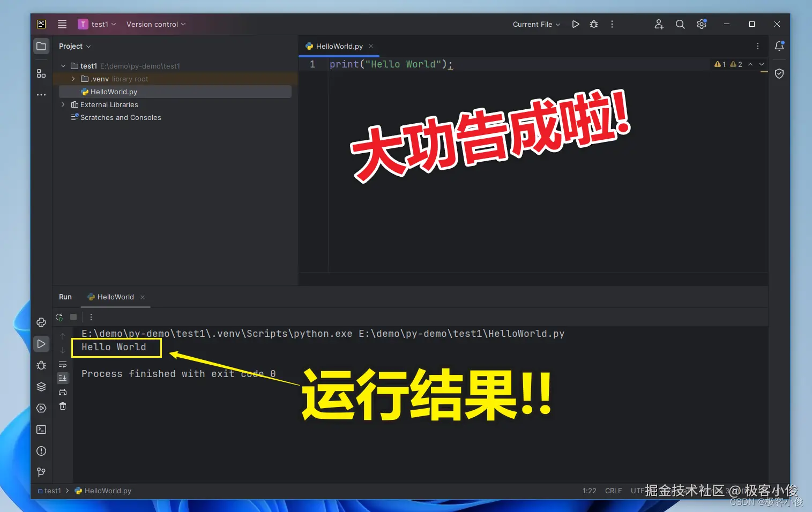
Task: Open Python Packages layers icon
Action: click(41, 387)
